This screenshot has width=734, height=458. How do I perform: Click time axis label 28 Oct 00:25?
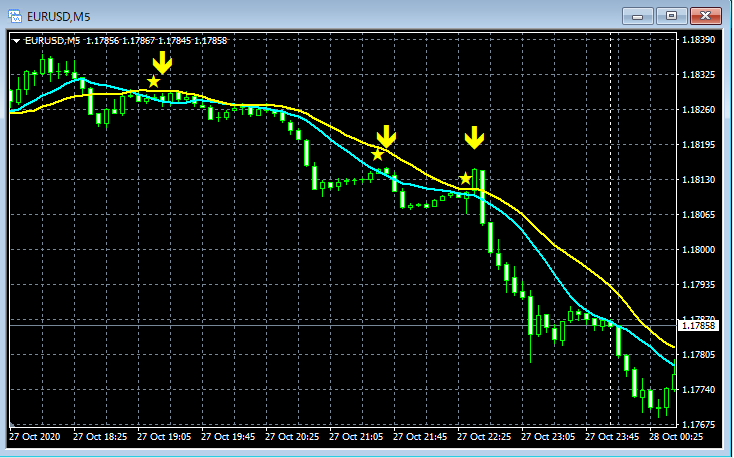(676, 437)
